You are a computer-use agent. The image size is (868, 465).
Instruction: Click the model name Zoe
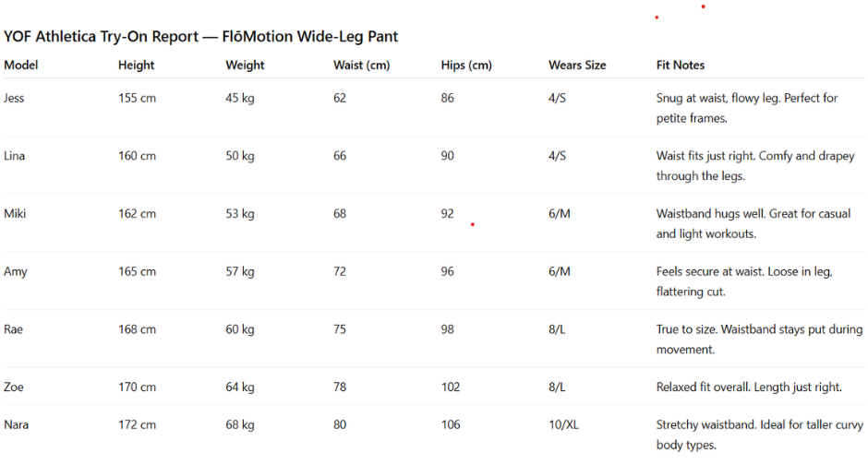(x=14, y=387)
